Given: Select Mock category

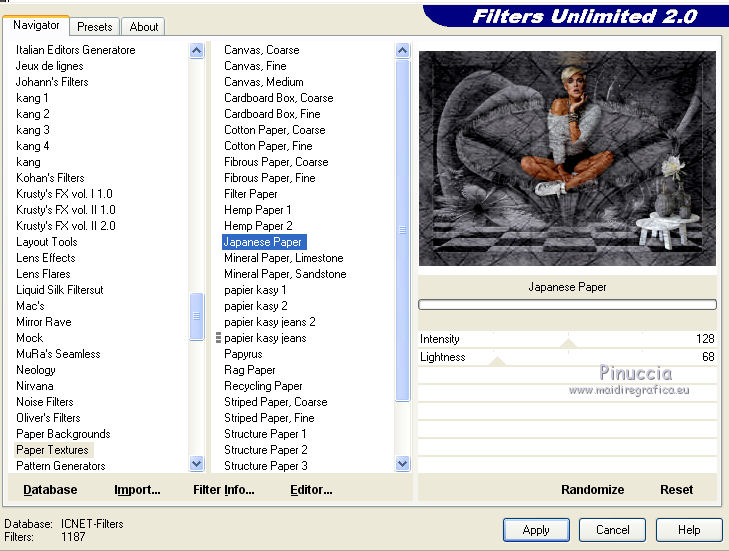Looking at the screenshot, I should coord(30,338).
